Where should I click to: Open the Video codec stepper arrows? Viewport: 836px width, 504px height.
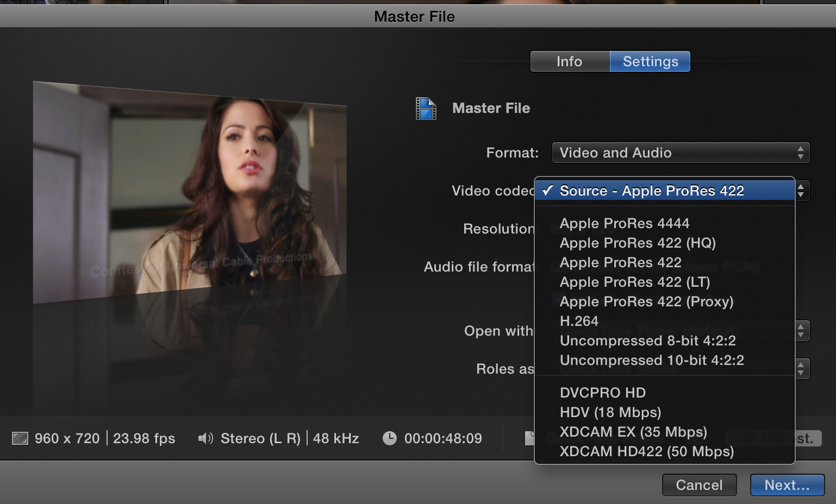[801, 191]
